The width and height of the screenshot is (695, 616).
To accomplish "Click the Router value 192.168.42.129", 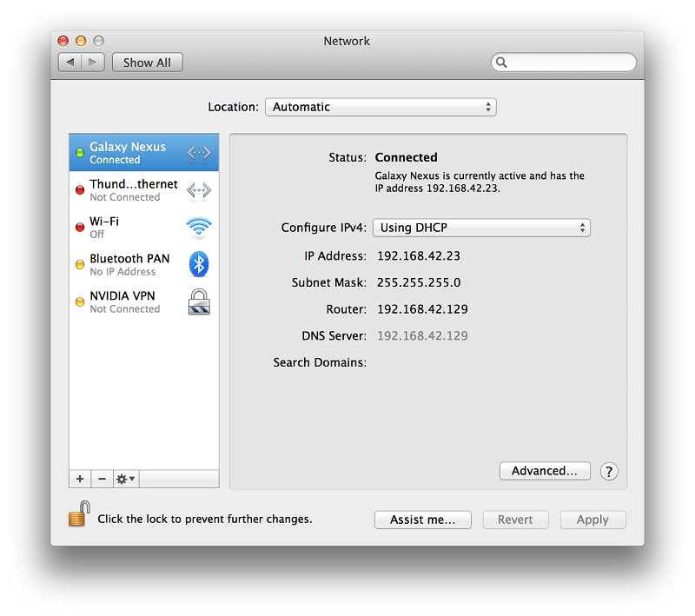I will [x=422, y=309].
